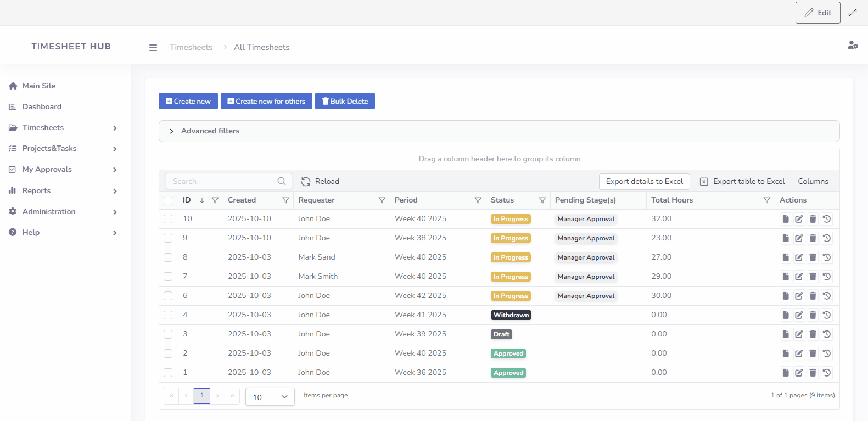Click the Create new button
Viewport: 868px width, 421px height.
tap(188, 101)
